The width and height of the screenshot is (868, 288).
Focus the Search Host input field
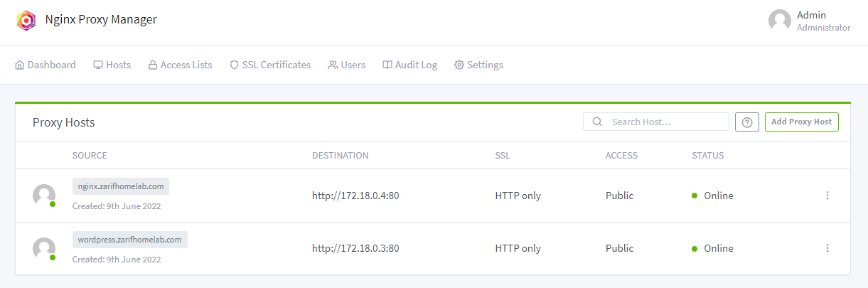pyautogui.click(x=665, y=122)
